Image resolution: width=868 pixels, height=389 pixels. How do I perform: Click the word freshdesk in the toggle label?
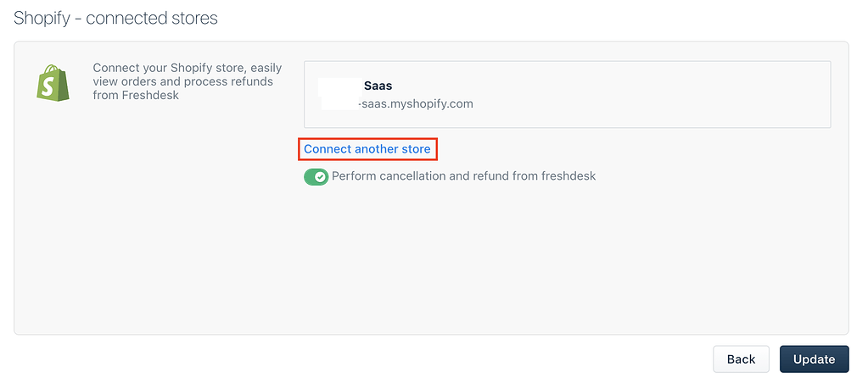568,176
